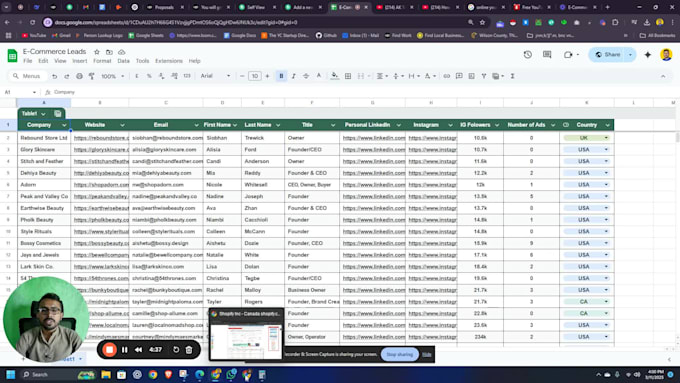The width and height of the screenshot is (680, 383).
Task: Open horizontal align dropdown
Action: coord(382,76)
